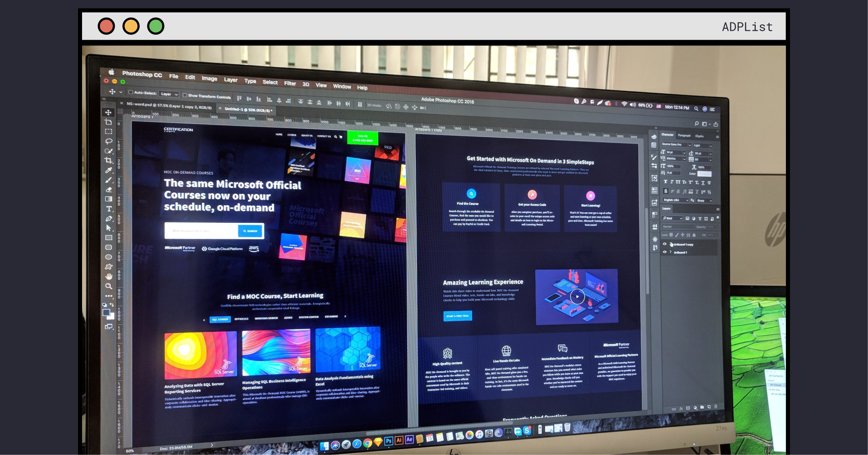Open the Window menu

click(342, 87)
